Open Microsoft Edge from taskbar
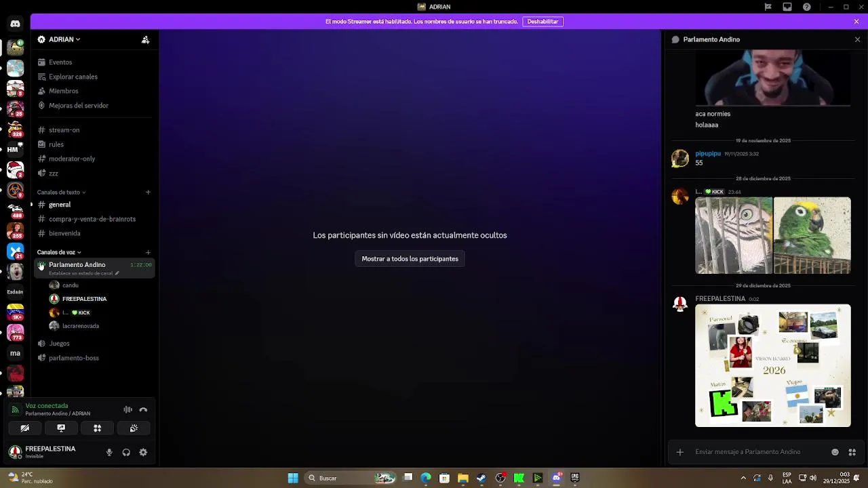 [426, 478]
